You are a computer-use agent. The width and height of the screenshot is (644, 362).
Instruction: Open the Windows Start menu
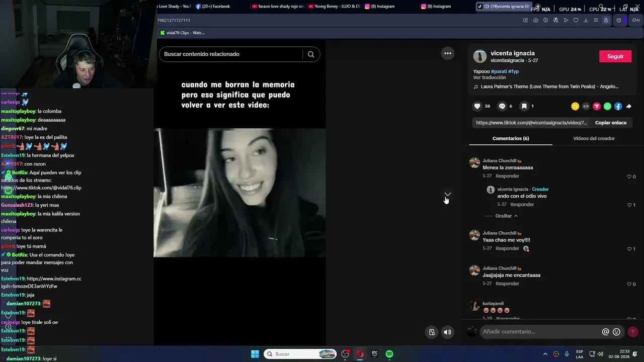point(255,354)
